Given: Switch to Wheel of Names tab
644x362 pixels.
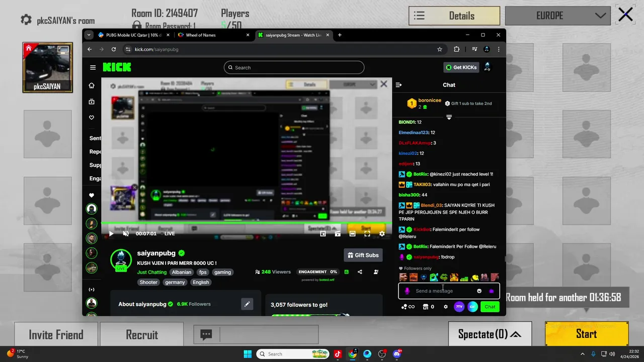Looking at the screenshot, I should pyautogui.click(x=213, y=35).
